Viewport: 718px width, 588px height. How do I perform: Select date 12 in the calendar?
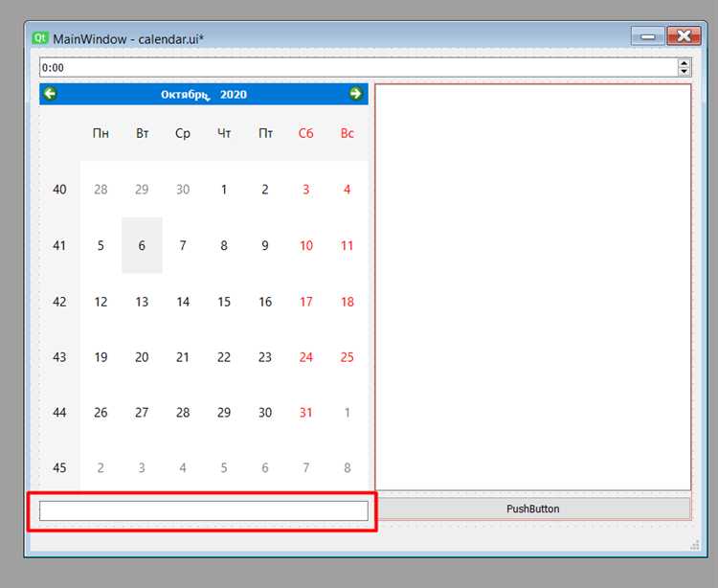tap(101, 302)
